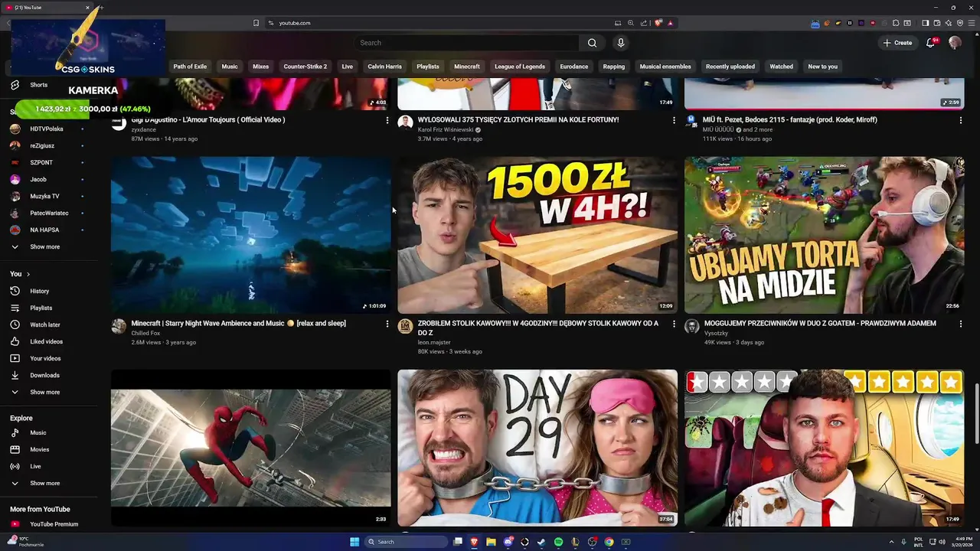Open reZigiusz subscription channel
The image size is (980, 551).
tap(41, 145)
